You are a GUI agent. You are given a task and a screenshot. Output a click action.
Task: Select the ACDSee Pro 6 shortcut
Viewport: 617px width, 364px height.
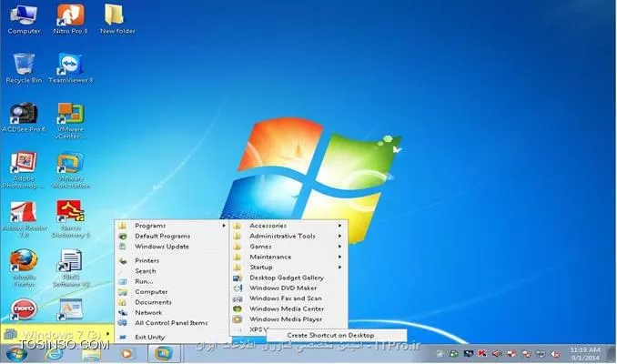[x=24, y=117]
